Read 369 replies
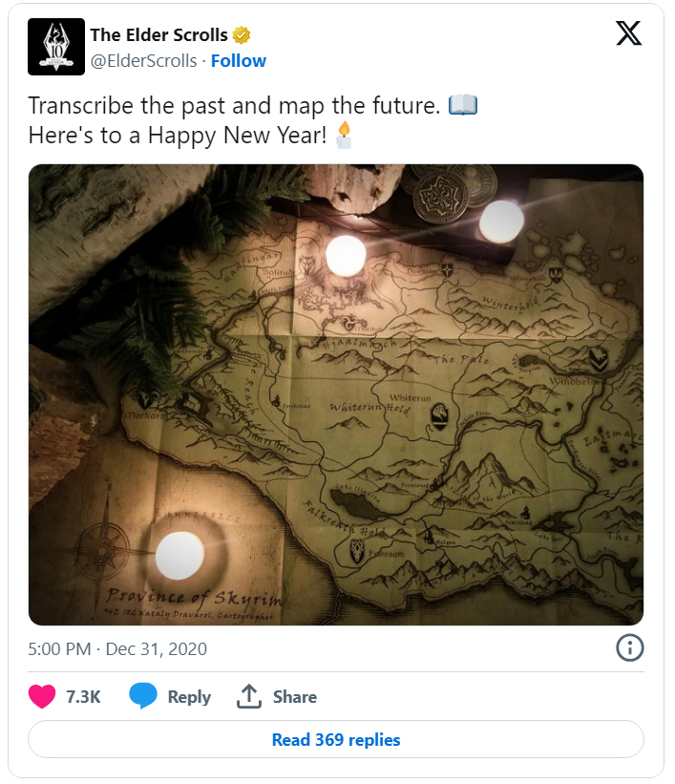Screen dimensions: 675x784 (x=336, y=739)
